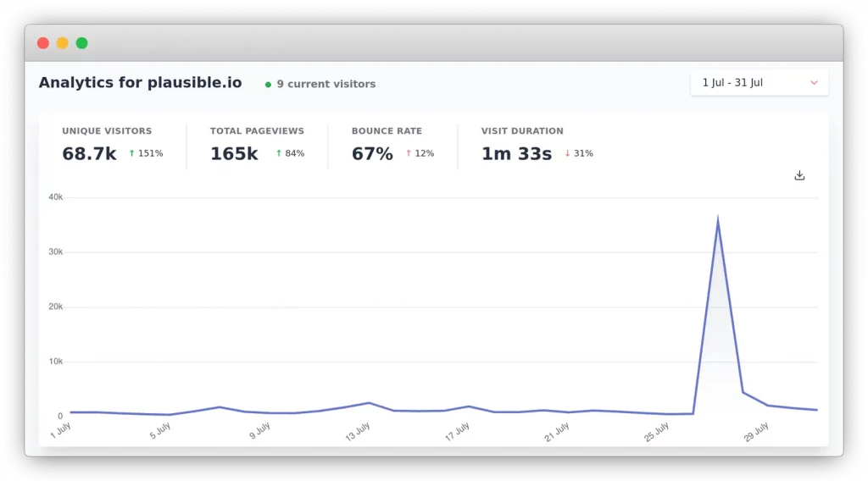The height and width of the screenshot is (481, 868).
Task: Download the chart data via export icon
Action: coord(799,175)
